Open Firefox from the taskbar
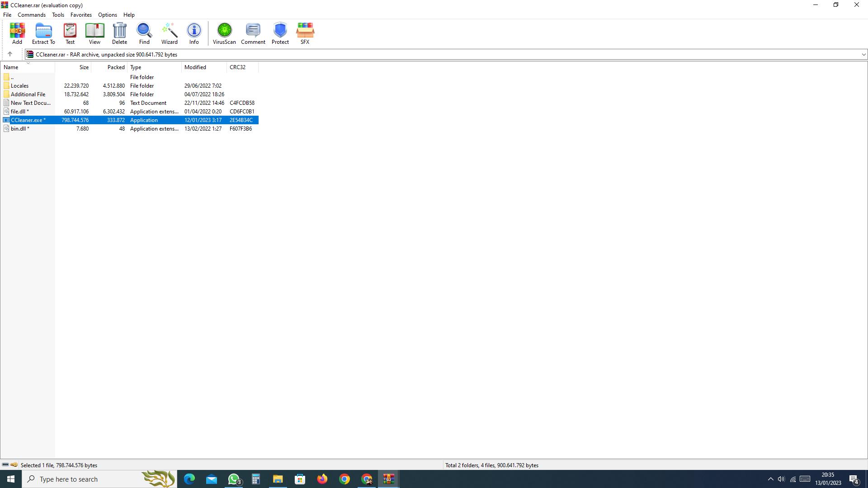Viewport: 868px width, 488px height. click(322, 479)
